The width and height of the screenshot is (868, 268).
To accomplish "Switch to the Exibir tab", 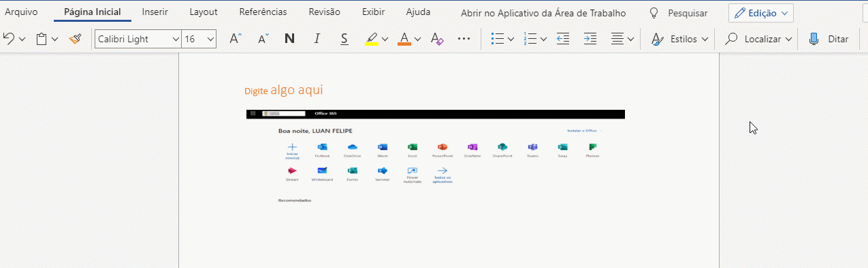I will (373, 12).
